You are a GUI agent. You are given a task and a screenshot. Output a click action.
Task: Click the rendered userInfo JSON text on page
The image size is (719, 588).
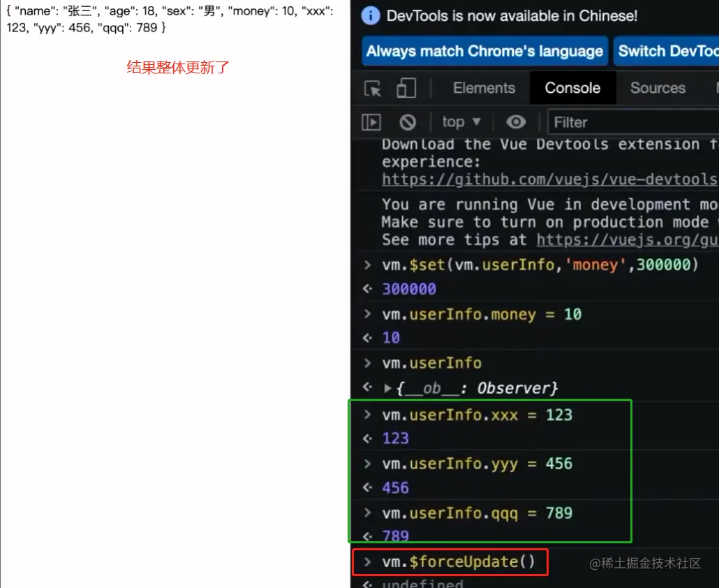click(170, 20)
